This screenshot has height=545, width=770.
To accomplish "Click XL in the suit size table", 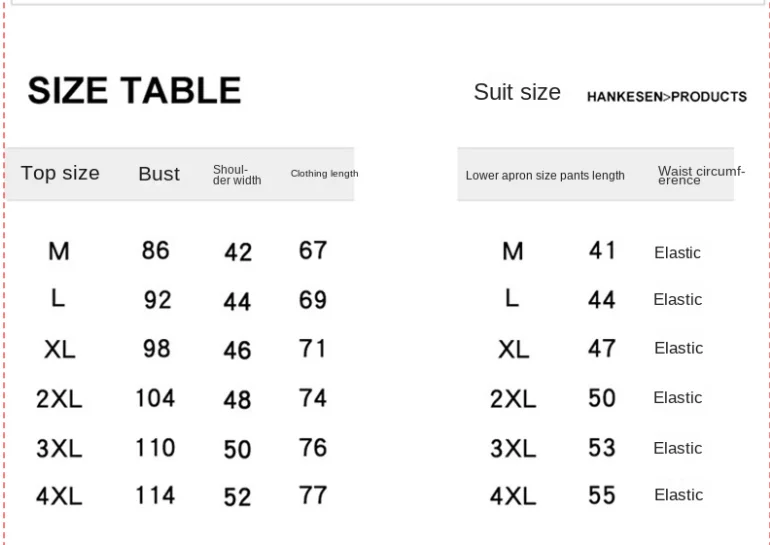I will [513, 350].
